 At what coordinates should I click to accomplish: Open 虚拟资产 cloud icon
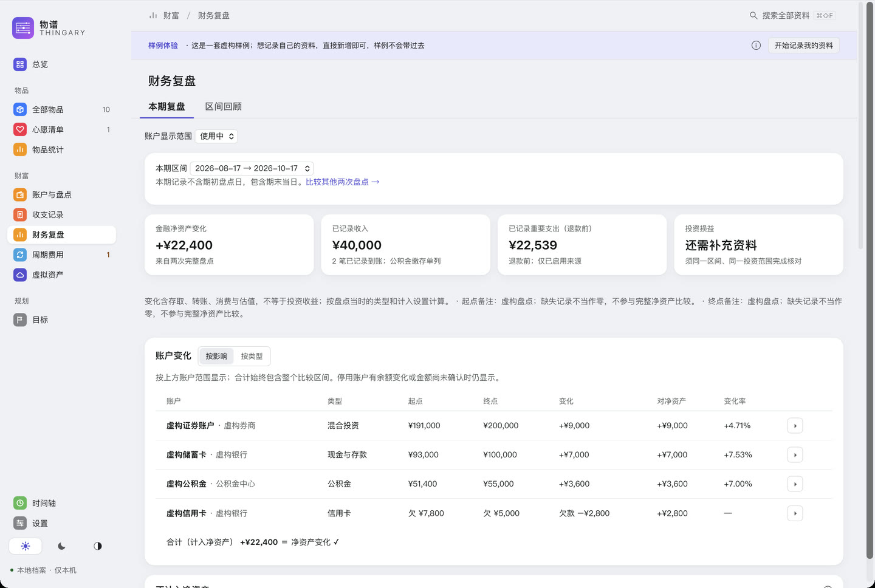20,275
